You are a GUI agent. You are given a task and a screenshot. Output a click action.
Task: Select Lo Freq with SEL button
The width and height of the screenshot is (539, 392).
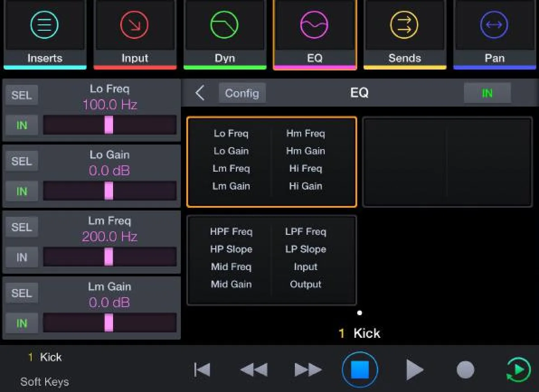22,95
